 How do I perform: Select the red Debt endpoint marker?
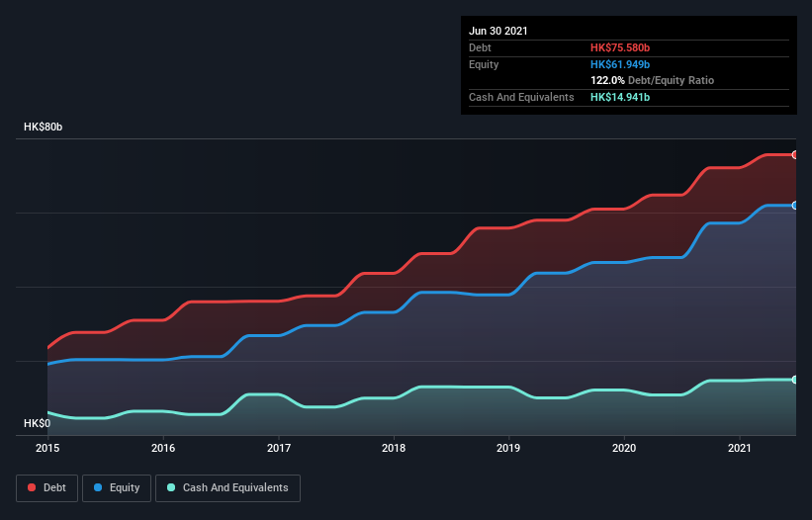795,154
